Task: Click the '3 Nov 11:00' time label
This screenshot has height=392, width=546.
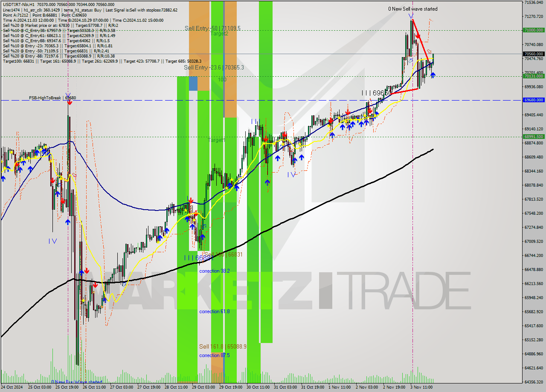Action: click(x=422, y=387)
